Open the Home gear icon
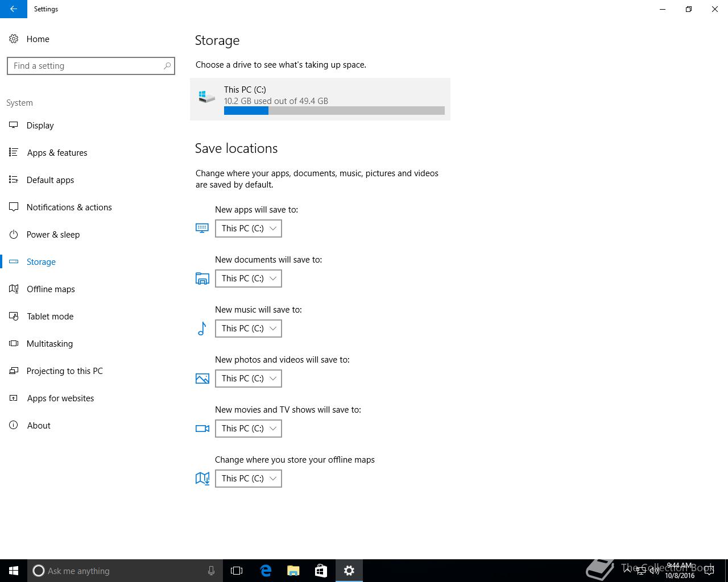The width and height of the screenshot is (728, 582). tap(14, 39)
